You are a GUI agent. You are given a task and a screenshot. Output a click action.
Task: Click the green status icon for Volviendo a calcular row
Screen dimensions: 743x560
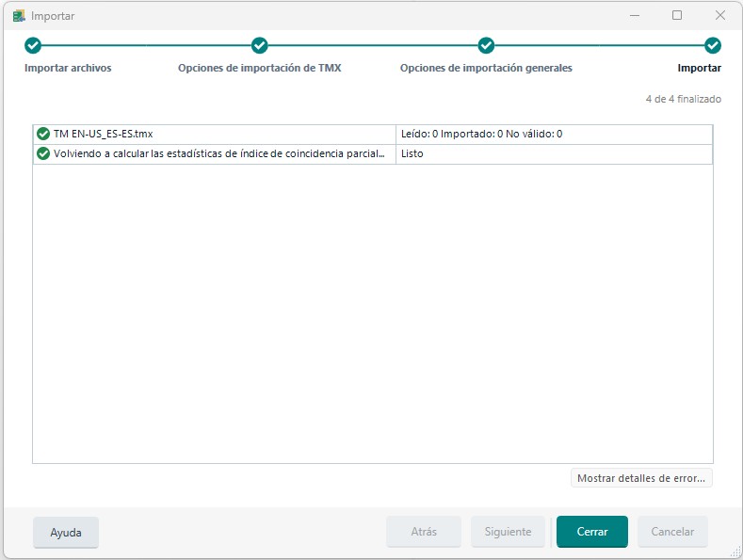click(x=43, y=154)
